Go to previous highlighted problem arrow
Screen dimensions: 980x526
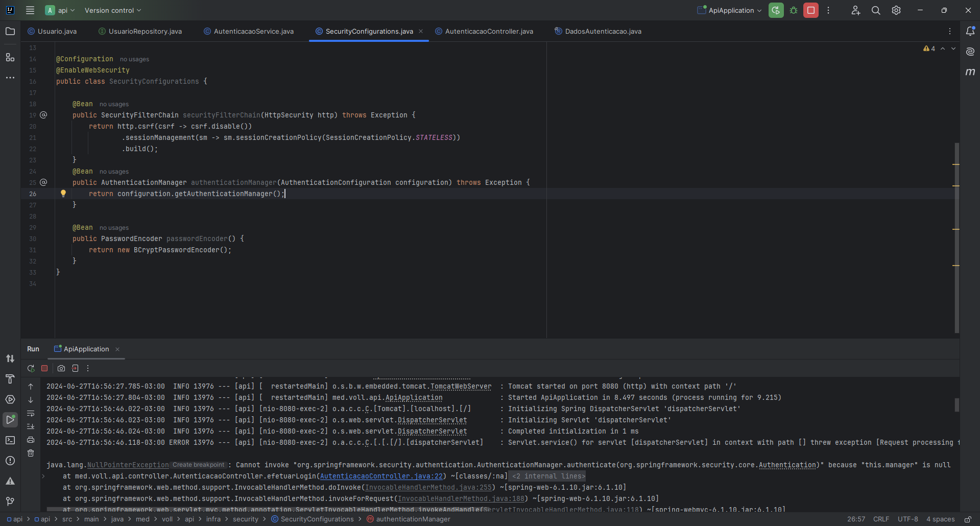(943, 49)
